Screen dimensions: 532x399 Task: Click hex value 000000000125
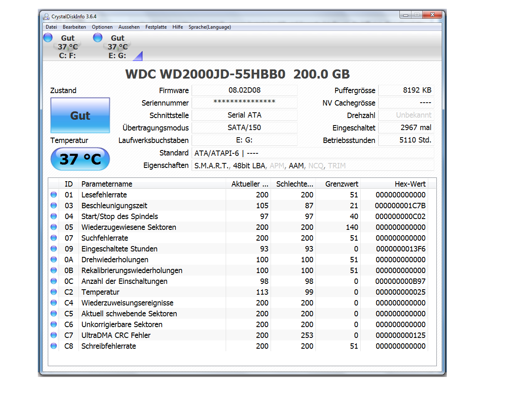point(401,335)
